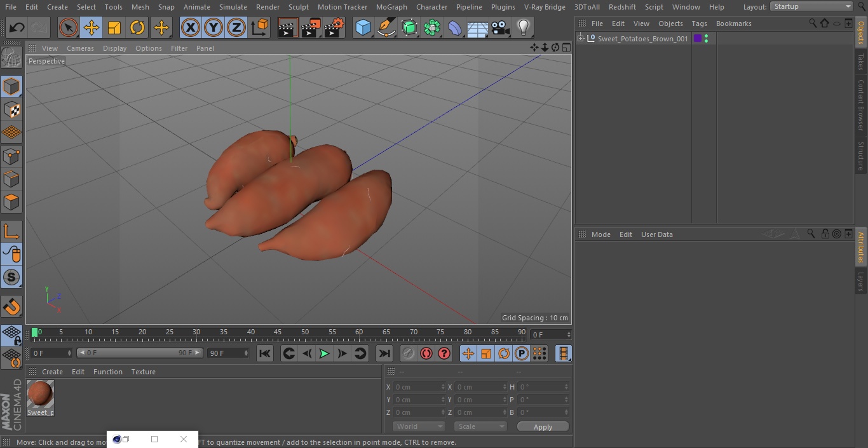Open the User Data menu

pos(656,234)
